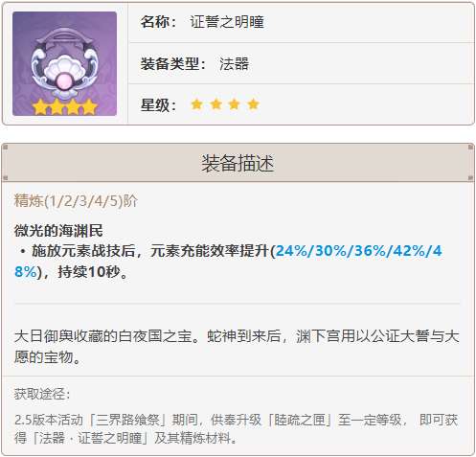Viewport: 476px width, 457px height.
Task: Click the weapon name 证誓之明瞳
Action: tap(227, 22)
